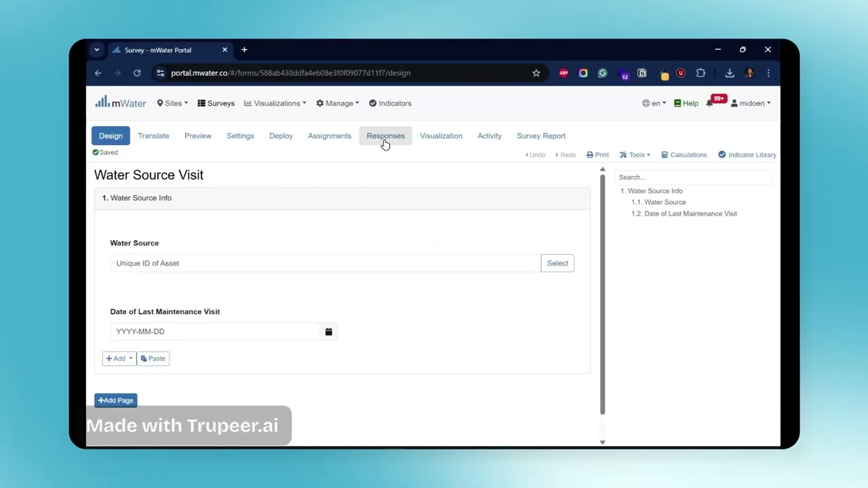
Task: Click the Select button for Water Source
Action: (x=557, y=263)
